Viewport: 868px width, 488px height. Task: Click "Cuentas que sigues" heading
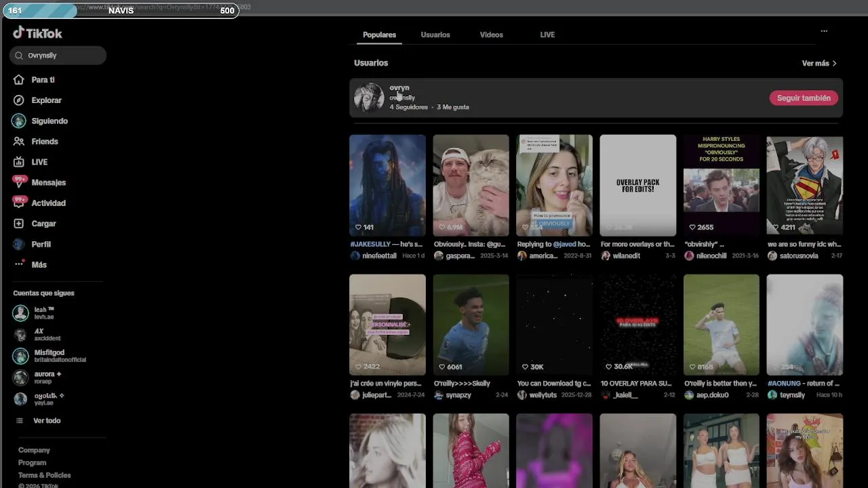pos(43,293)
